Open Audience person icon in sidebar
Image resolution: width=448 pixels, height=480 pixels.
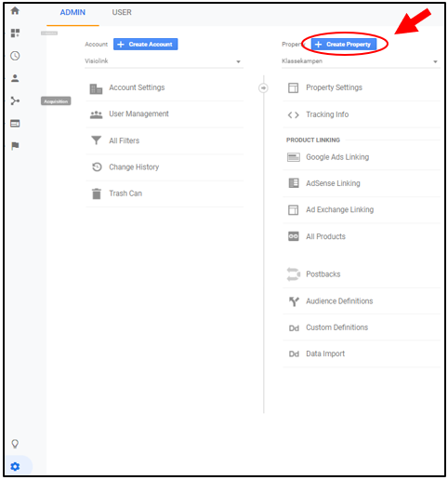(15, 78)
